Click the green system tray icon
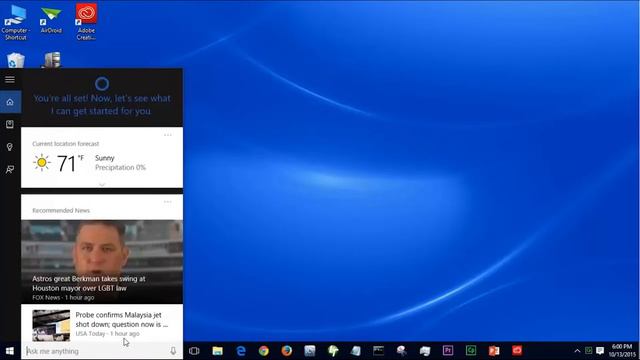The image size is (640, 360). point(589,351)
